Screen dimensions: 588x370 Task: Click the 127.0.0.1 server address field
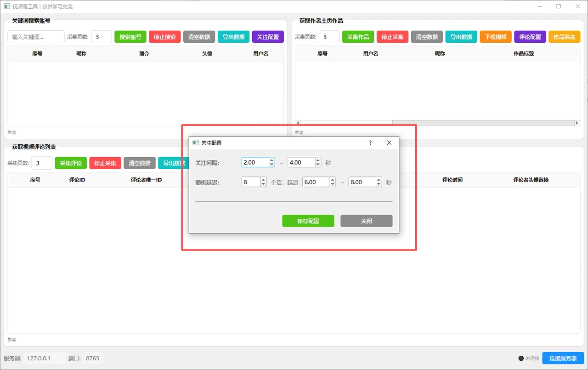tap(44, 358)
